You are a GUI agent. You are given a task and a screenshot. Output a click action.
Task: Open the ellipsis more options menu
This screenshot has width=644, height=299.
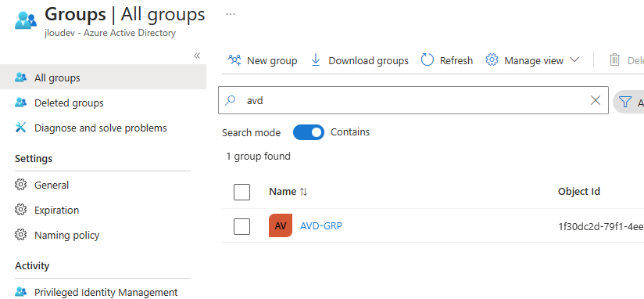pos(231,14)
